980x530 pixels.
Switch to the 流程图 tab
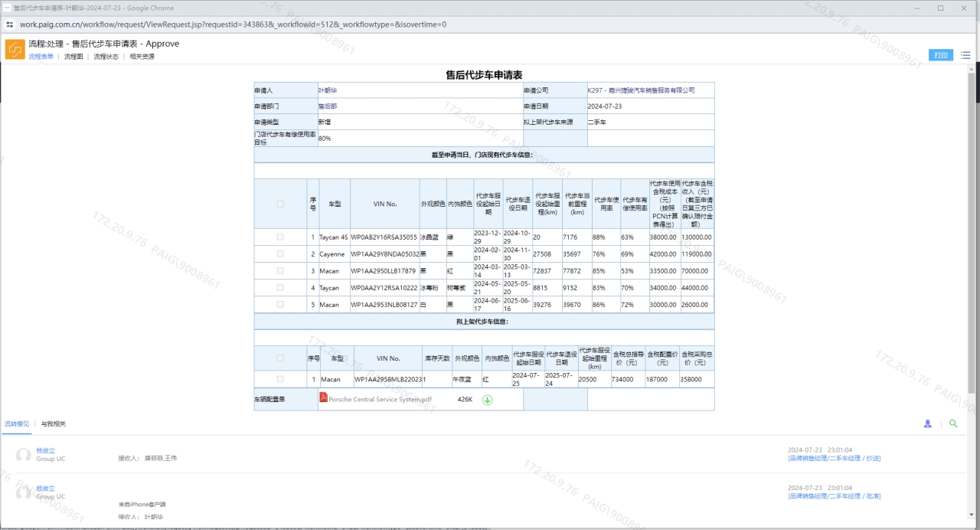(x=73, y=57)
